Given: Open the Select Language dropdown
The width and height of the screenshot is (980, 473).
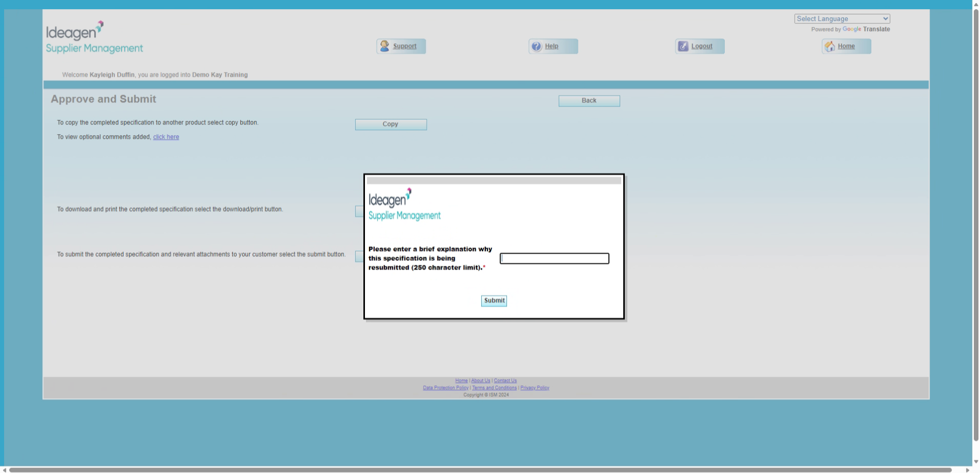Looking at the screenshot, I should tap(842, 19).
